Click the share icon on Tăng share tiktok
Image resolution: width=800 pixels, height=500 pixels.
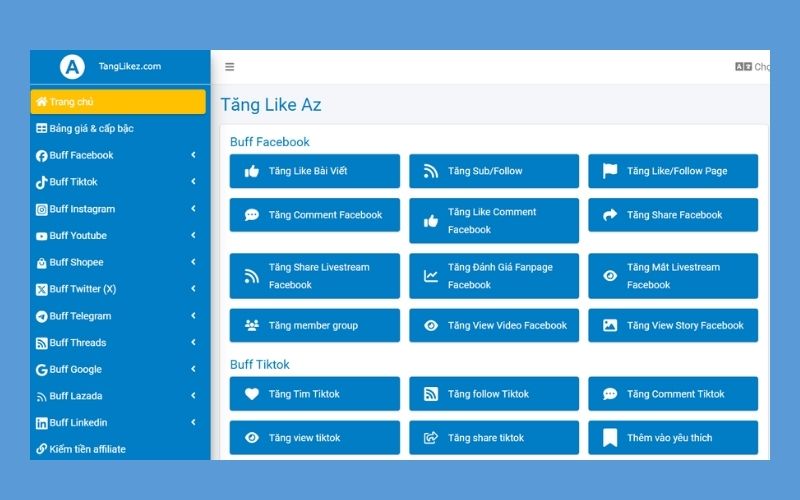(431, 438)
